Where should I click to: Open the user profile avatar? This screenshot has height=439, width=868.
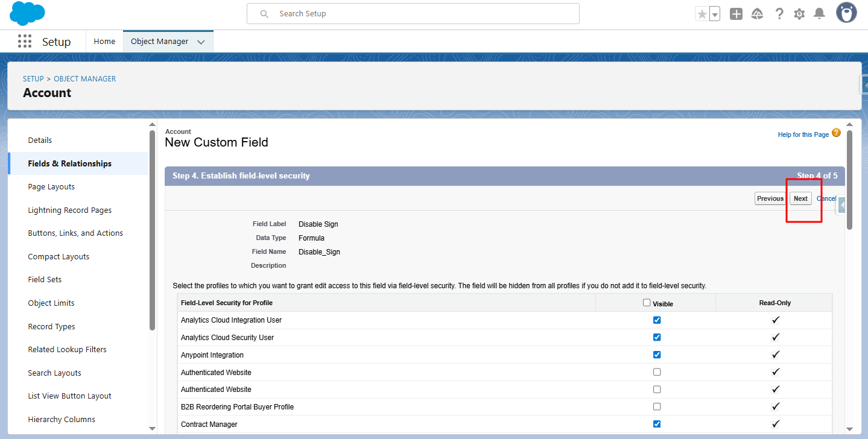[846, 13]
